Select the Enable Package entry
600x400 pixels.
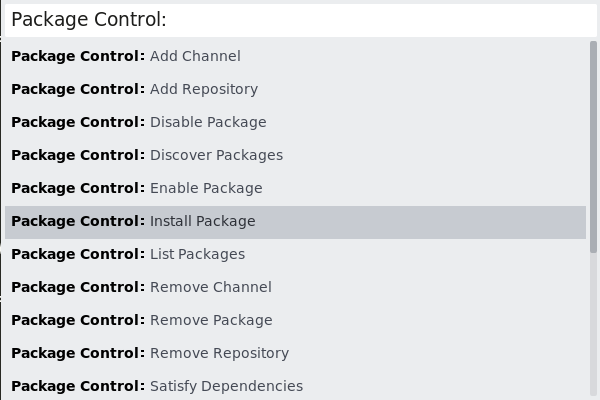pyautogui.click(x=206, y=188)
